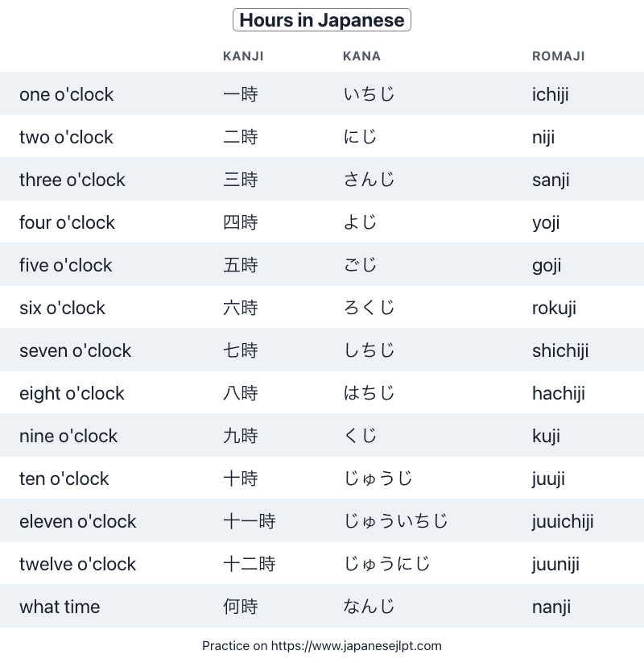Click the ROMAJI column header
This screenshot has width=644, height=663.
[x=558, y=56]
